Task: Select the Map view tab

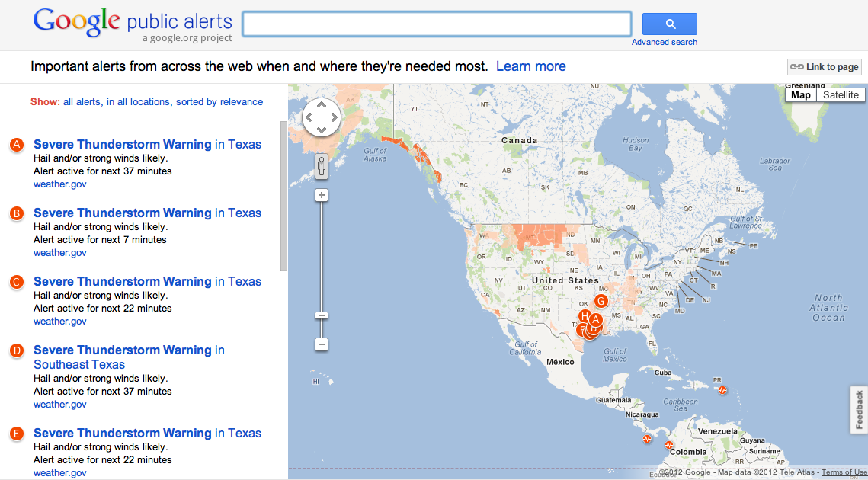Action: tap(801, 94)
